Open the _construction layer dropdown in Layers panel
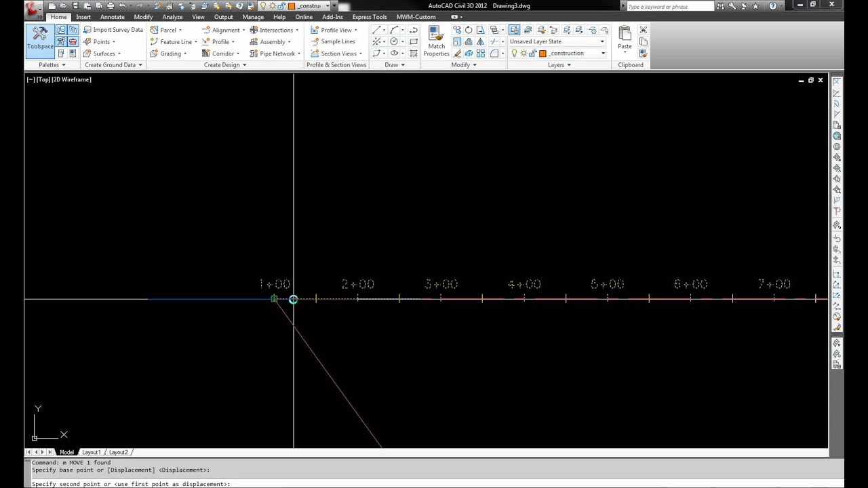 [x=602, y=53]
